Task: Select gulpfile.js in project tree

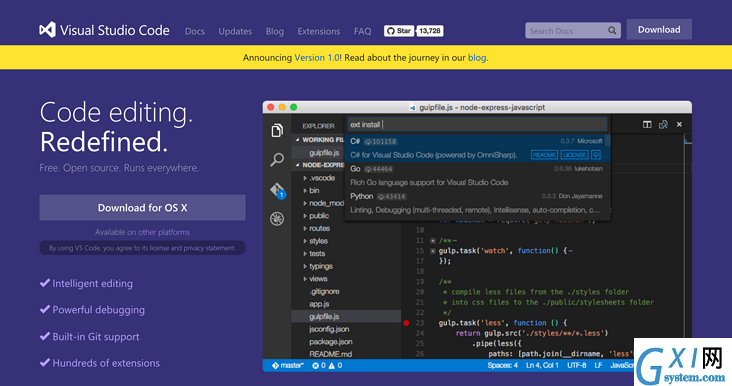Action: 346,316
